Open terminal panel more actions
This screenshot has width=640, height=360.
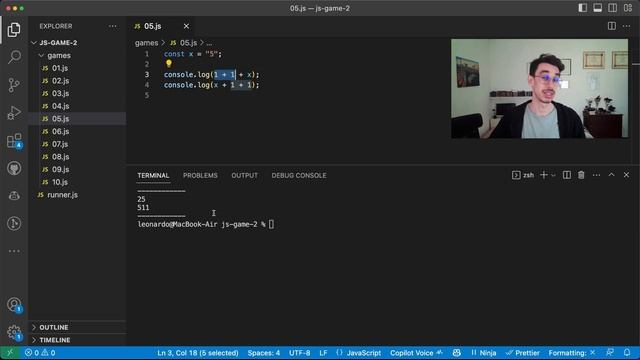point(596,175)
